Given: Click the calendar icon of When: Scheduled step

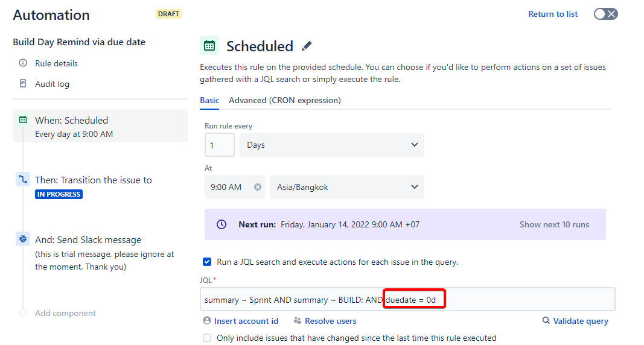Looking at the screenshot, I should (23, 120).
